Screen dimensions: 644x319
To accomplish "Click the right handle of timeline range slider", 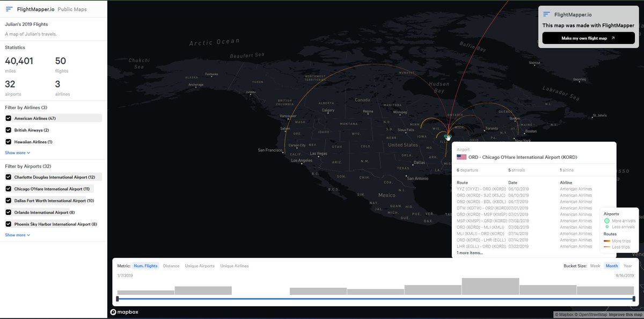I will click(634, 299).
